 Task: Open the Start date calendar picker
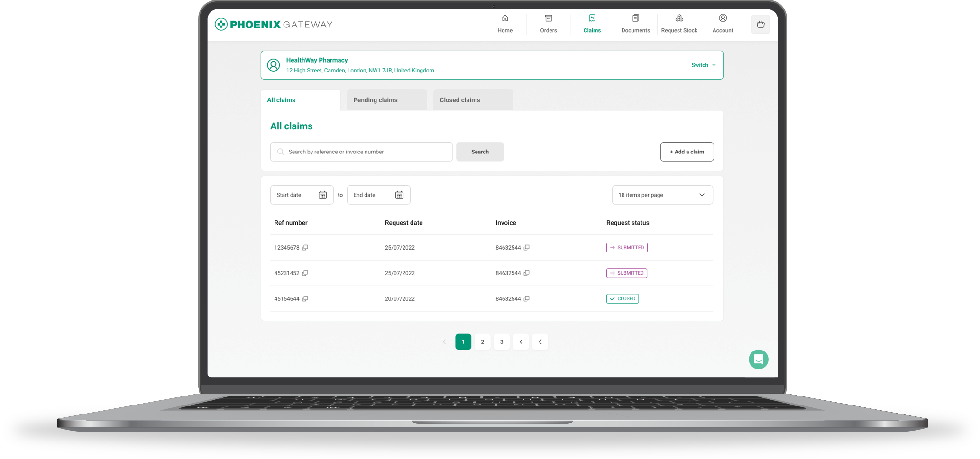click(x=322, y=195)
